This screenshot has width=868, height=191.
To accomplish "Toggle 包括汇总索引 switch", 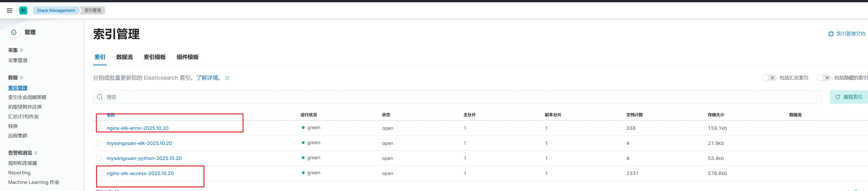I will pyautogui.click(x=769, y=78).
